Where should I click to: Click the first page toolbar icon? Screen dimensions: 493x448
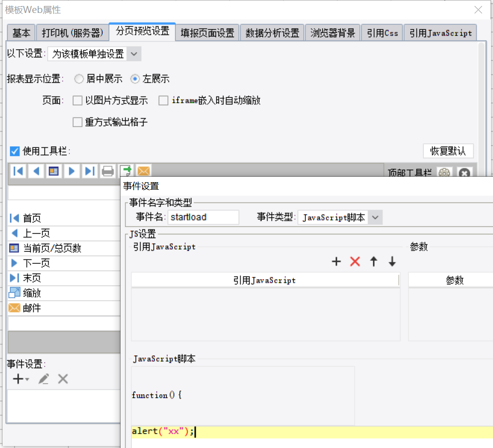(x=18, y=171)
